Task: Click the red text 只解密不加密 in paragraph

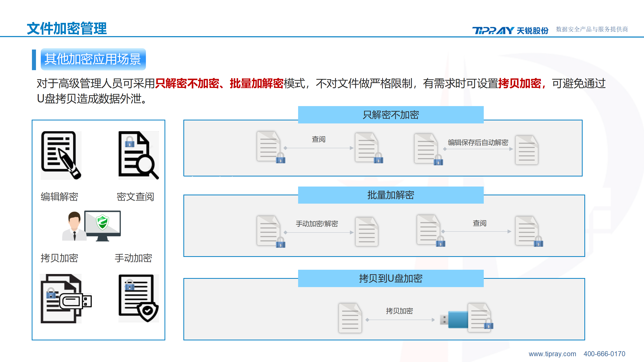Action: 187,83
